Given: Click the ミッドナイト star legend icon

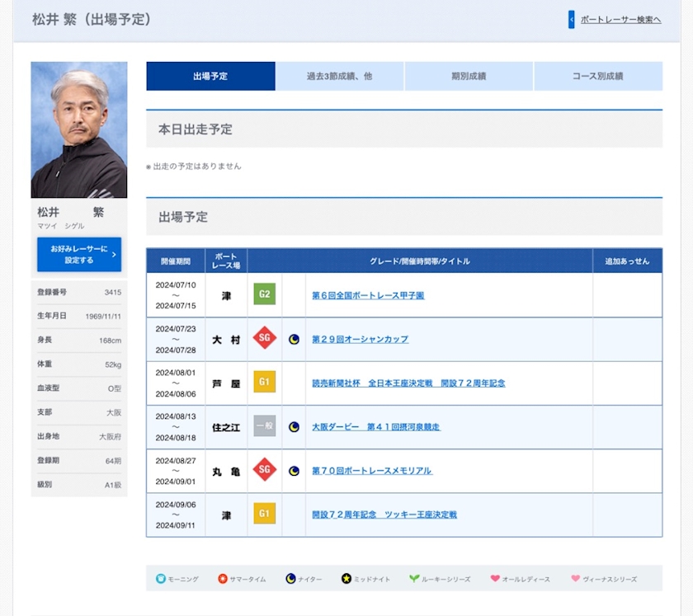Looking at the screenshot, I should pyautogui.click(x=346, y=579).
